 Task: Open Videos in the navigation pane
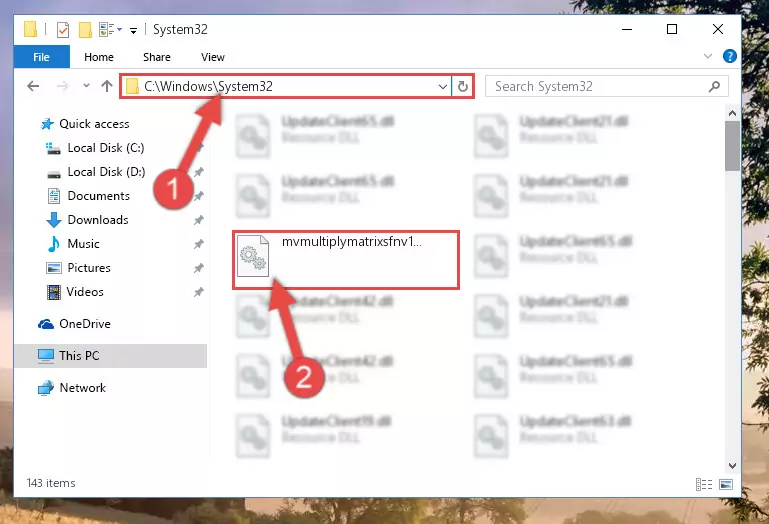[85, 292]
